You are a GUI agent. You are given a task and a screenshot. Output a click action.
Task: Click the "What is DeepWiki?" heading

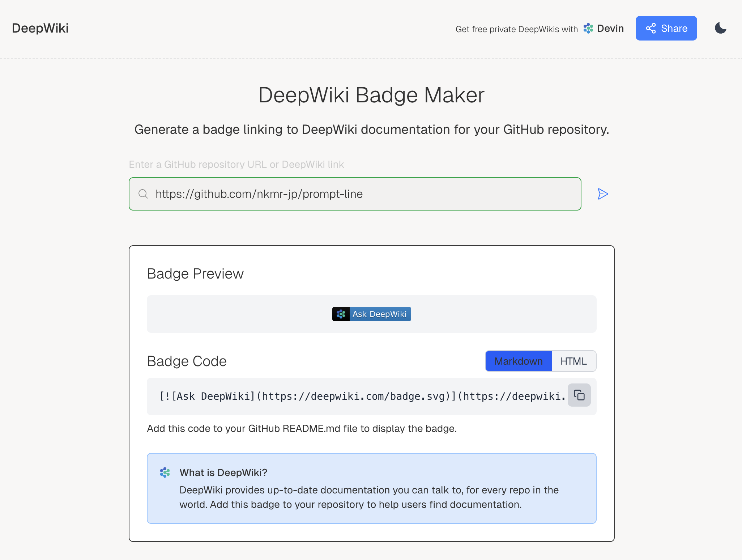[223, 472]
